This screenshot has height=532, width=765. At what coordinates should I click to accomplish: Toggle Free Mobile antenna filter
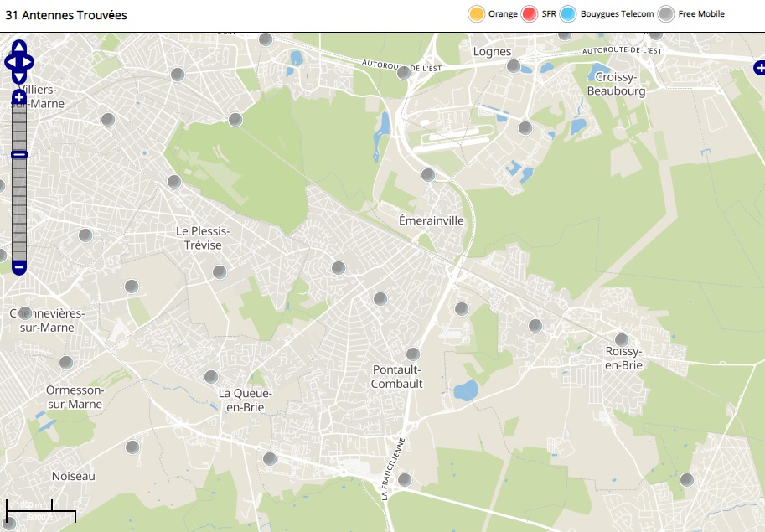pos(666,14)
